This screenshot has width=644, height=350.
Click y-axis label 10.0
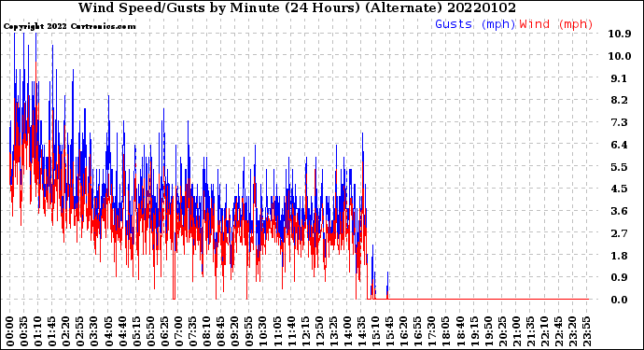620,56
